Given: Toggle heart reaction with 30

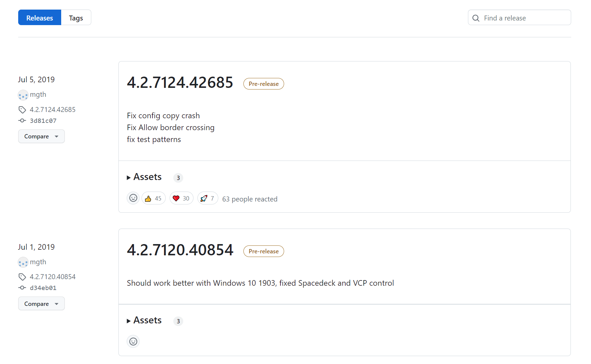Looking at the screenshot, I should (x=182, y=198).
